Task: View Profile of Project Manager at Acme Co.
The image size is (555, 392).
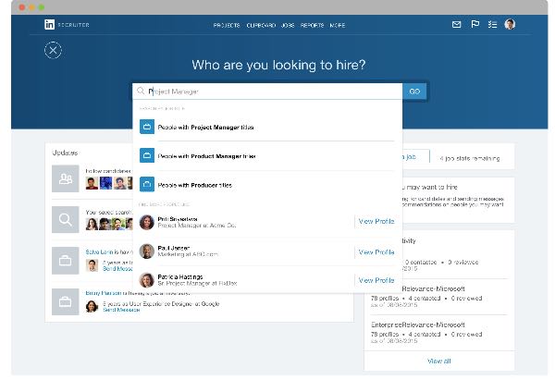Action: [x=376, y=222]
